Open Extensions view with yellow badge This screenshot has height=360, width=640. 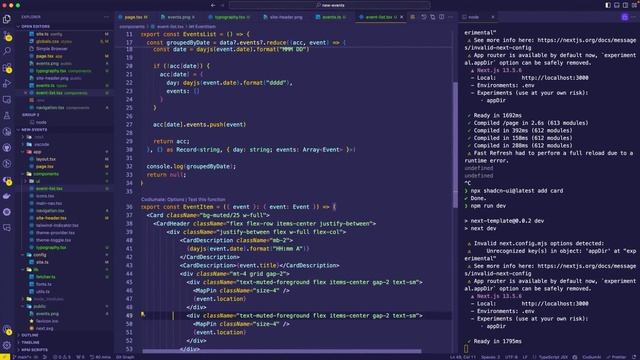pyautogui.click(x=7, y=68)
